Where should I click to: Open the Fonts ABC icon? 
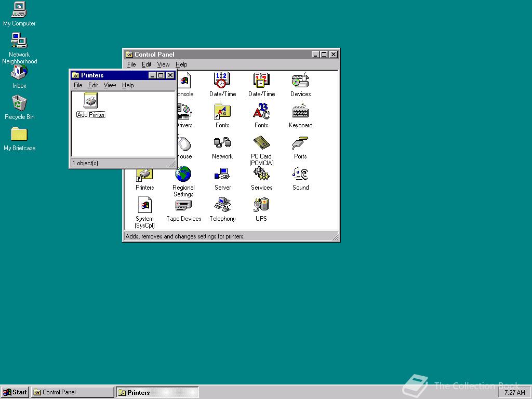pos(261,116)
